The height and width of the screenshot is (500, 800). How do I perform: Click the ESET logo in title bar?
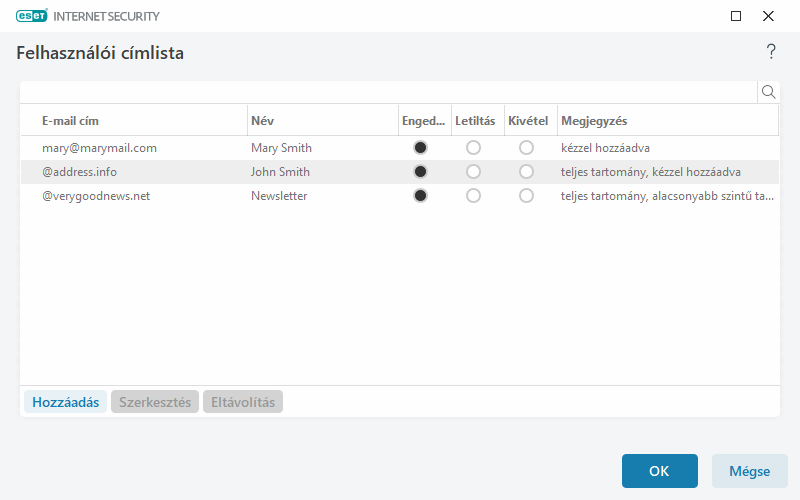click(x=32, y=16)
